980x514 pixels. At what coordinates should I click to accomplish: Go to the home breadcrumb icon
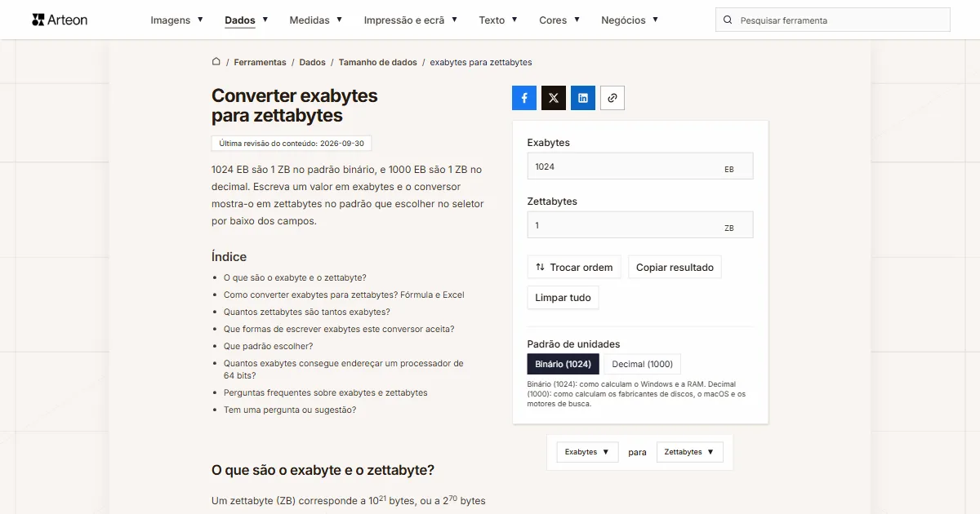[216, 62]
